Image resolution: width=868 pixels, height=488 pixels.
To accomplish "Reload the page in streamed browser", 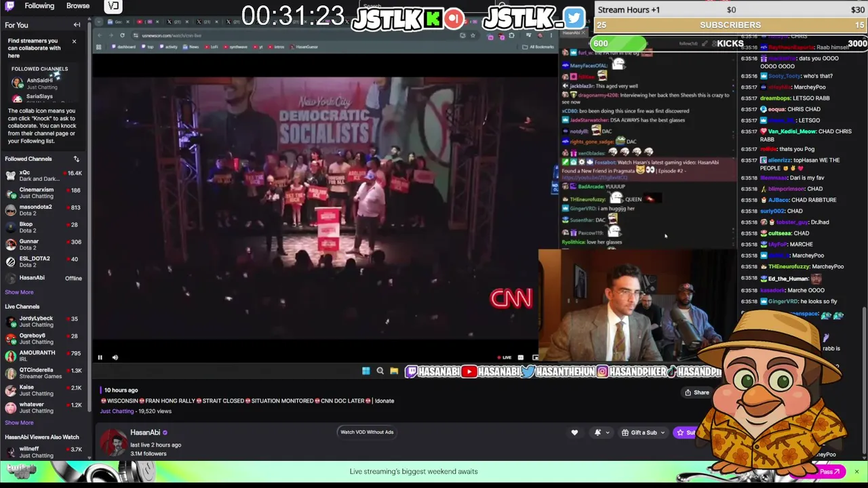I will click(122, 35).
